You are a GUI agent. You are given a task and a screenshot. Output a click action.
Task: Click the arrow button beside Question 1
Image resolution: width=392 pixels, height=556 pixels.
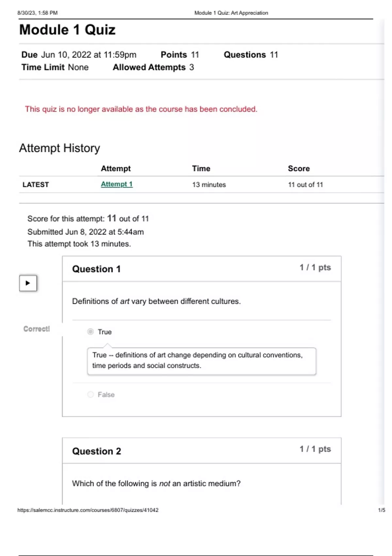[x=28, y=283]
